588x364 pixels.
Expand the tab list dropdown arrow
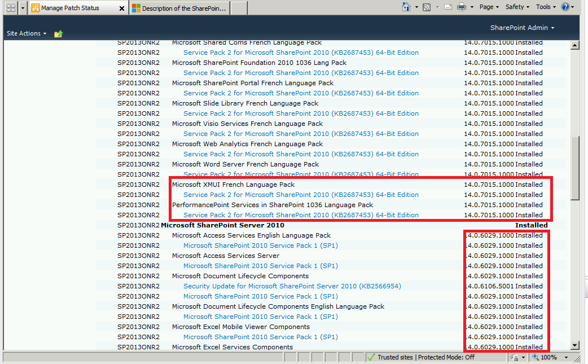pos(23,8)
